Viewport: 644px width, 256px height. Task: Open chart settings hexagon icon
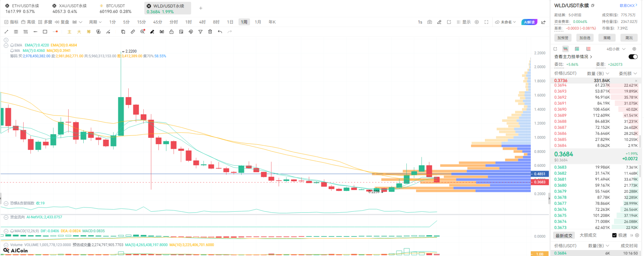(477, 22)
